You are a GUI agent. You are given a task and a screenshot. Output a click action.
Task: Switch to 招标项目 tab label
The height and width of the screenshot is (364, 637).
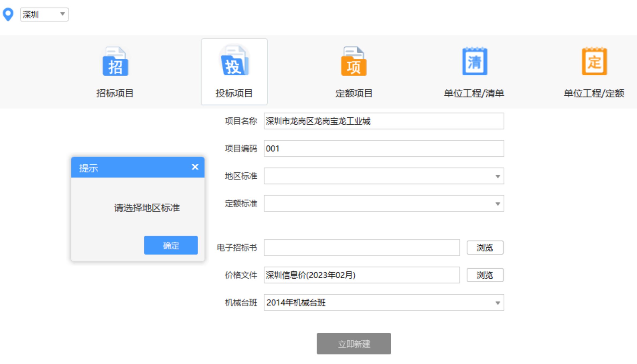[115, 93]
